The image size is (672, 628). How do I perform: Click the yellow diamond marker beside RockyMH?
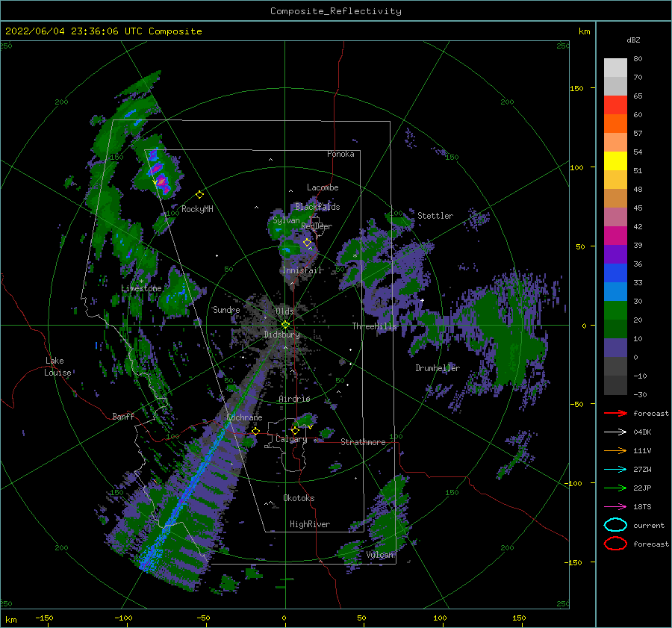click(199, 195)
